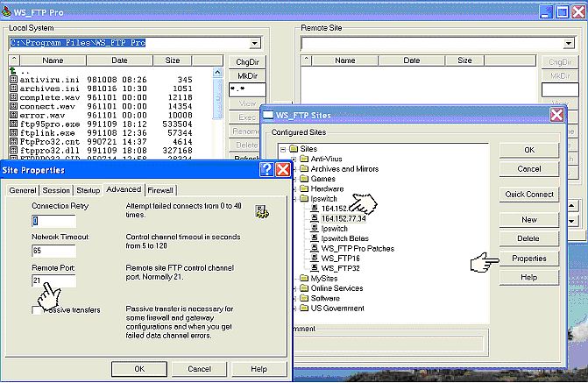Image resolution: width=588 pixels, height=383 pixels.
Task: Click Help in the WS_FTP Sites dialog
Action: point(529,277)
